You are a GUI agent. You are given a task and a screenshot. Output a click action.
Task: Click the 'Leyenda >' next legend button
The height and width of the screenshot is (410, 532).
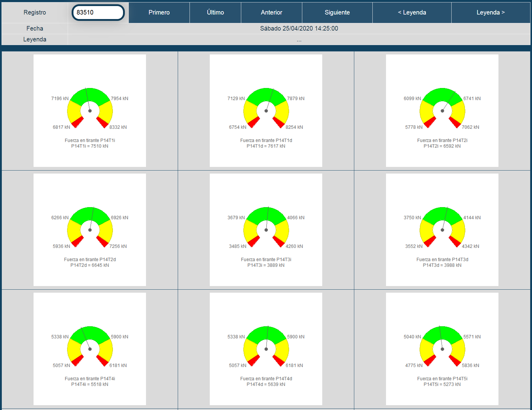coord(490,12)
